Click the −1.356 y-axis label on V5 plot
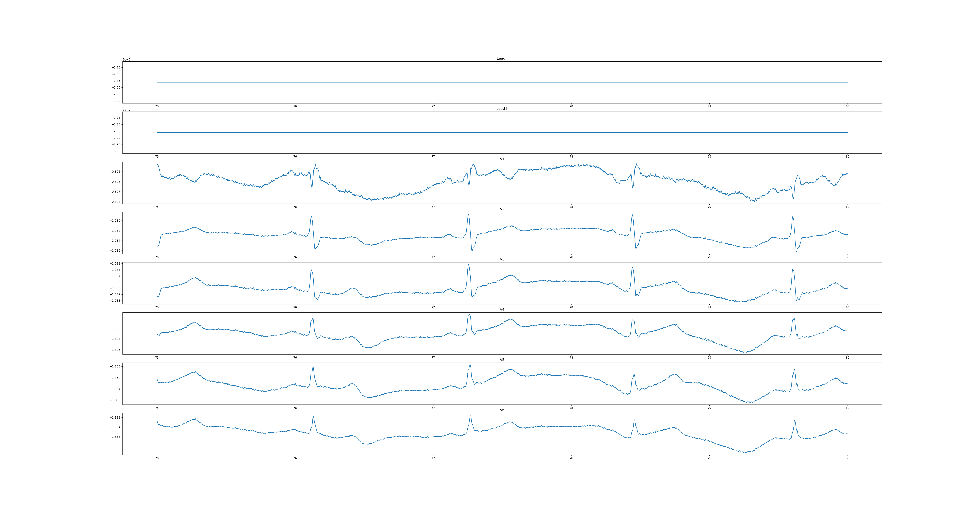 pos(115,400)
